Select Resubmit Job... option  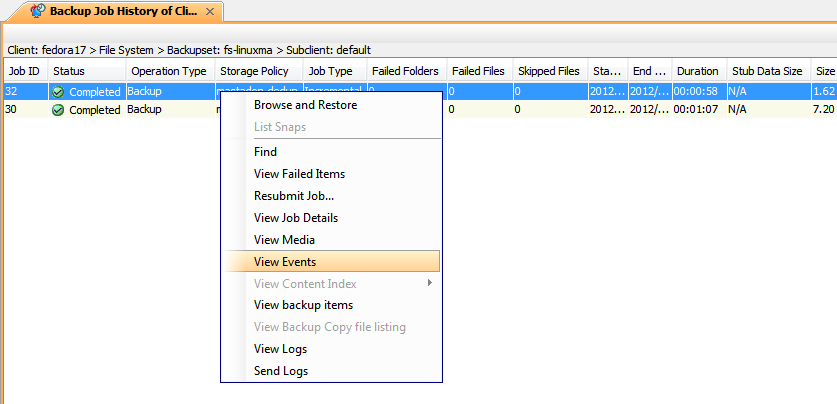[x=294, y=196]
